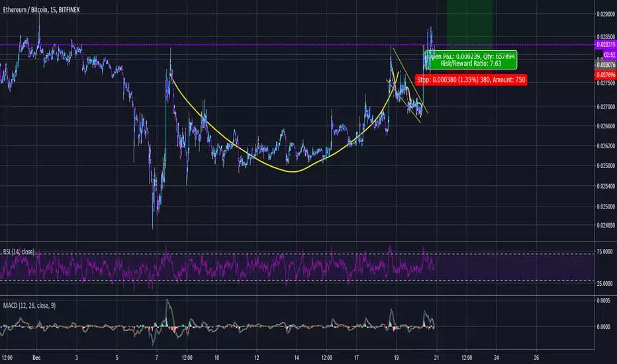Click date 3 on the time axis
617x364 pixels.
click(76, 357)
